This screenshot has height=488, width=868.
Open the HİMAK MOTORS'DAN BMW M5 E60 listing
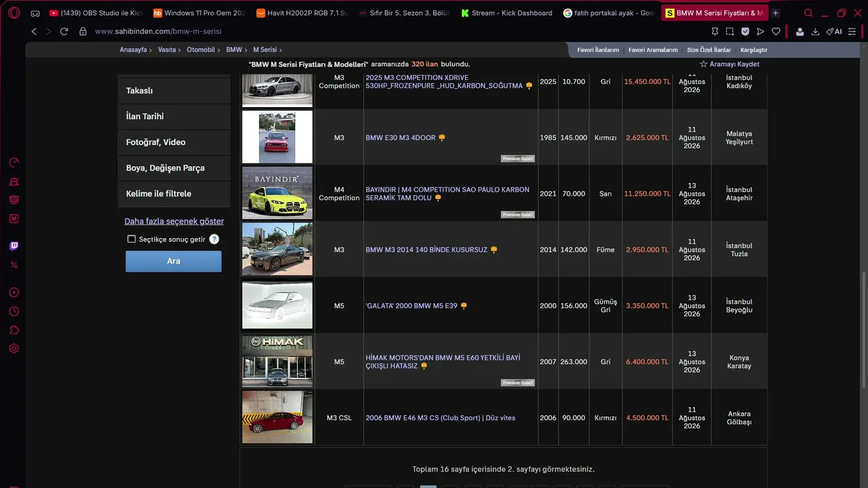(x=443, y=362)
